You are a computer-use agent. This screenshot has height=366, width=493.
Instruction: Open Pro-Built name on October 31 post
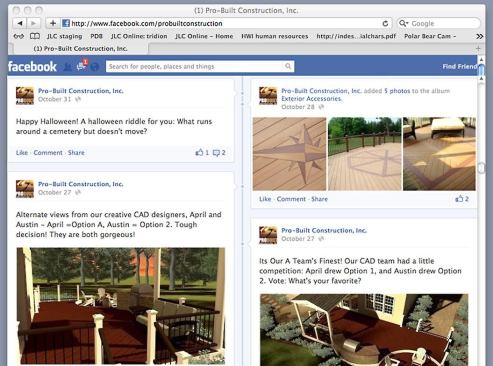coord(81,91)
